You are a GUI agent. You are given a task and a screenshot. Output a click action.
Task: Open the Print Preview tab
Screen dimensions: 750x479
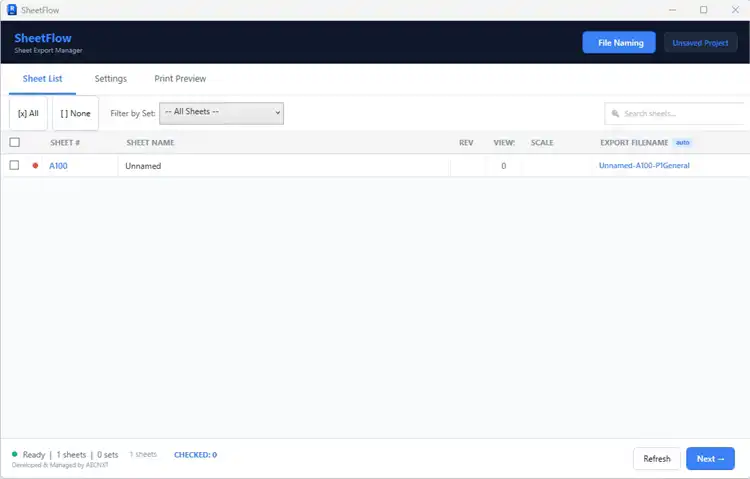pos(180,78)
